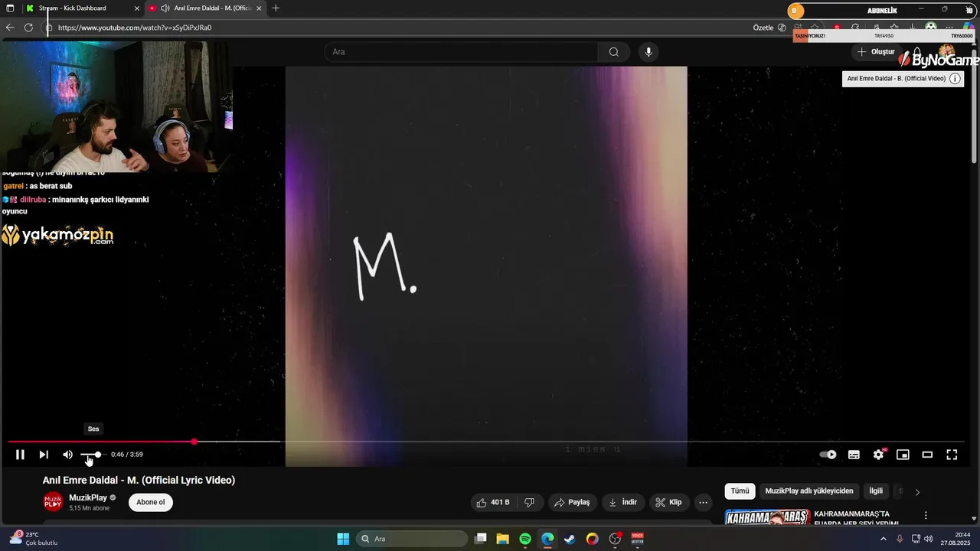Open the system tray volume control

click(929, 539)
